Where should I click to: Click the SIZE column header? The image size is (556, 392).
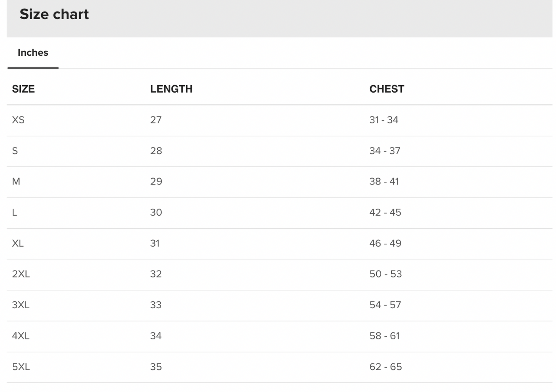(x=23, y=89)
